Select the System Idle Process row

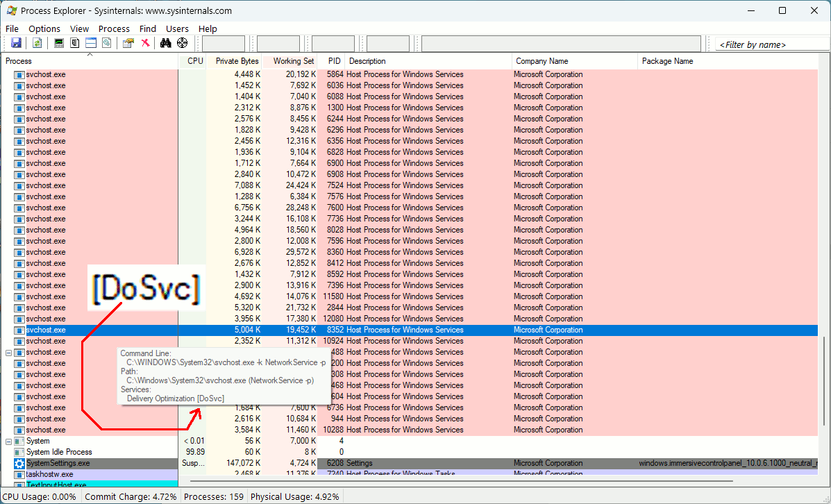(x=409, y=452)
